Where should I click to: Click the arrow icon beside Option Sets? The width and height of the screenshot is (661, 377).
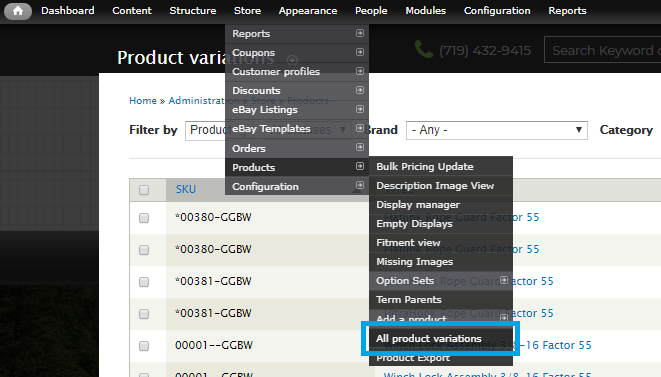click(504, 280)
